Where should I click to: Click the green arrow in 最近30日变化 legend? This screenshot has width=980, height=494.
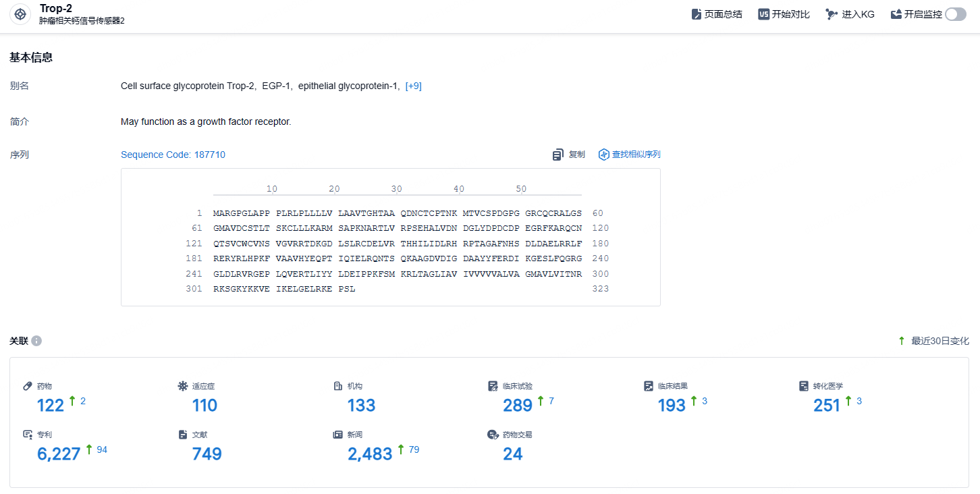902,341
